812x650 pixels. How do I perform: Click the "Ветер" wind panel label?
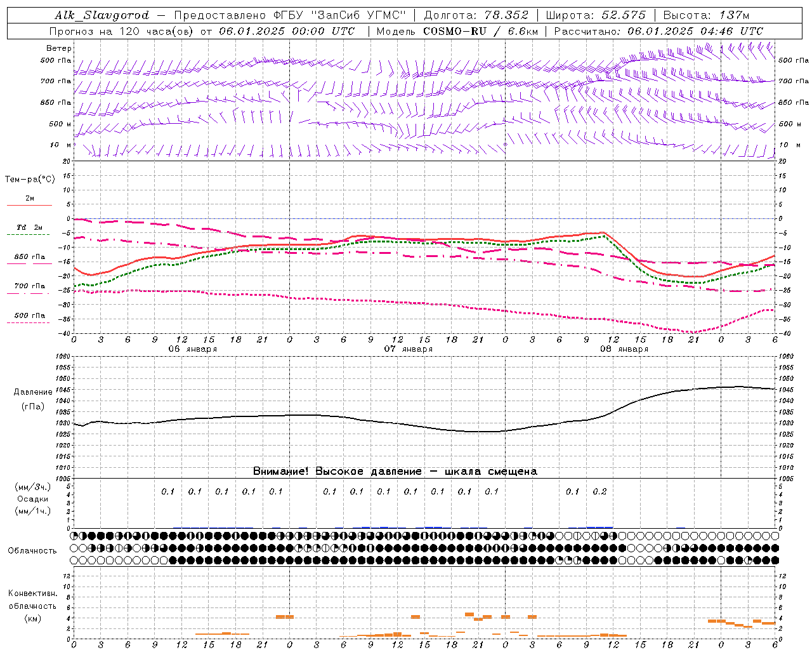click(59, 48)
